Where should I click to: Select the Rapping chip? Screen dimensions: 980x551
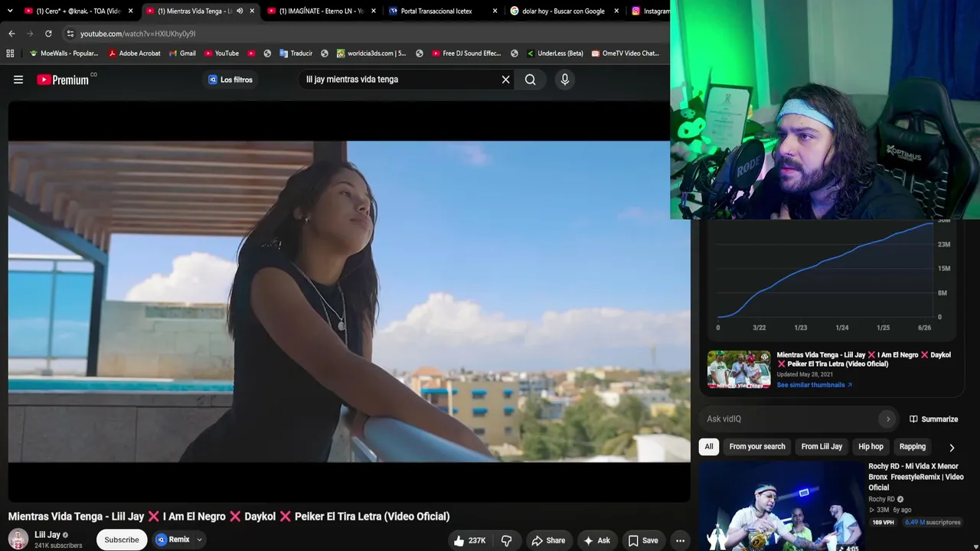click(x=913, y=447)
